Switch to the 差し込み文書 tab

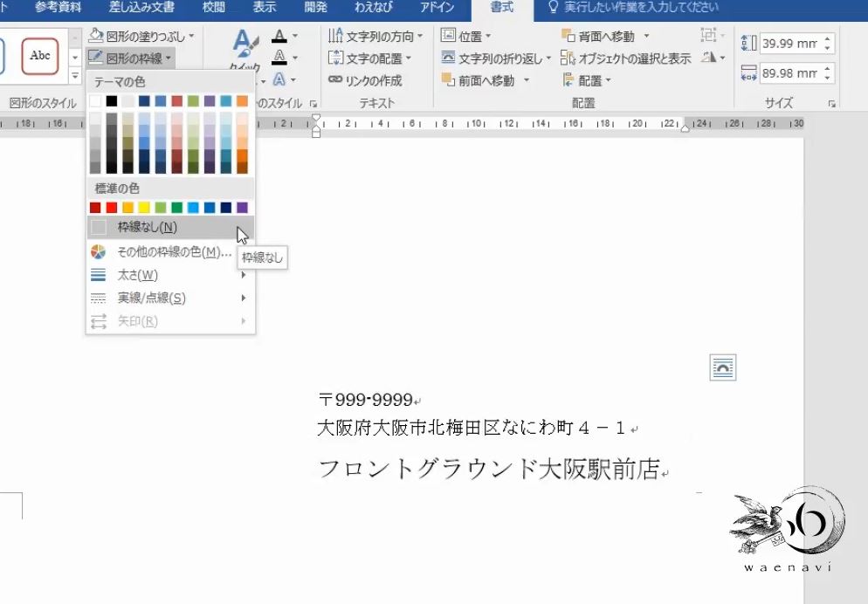pyautogui.click(x=141, y=8)
